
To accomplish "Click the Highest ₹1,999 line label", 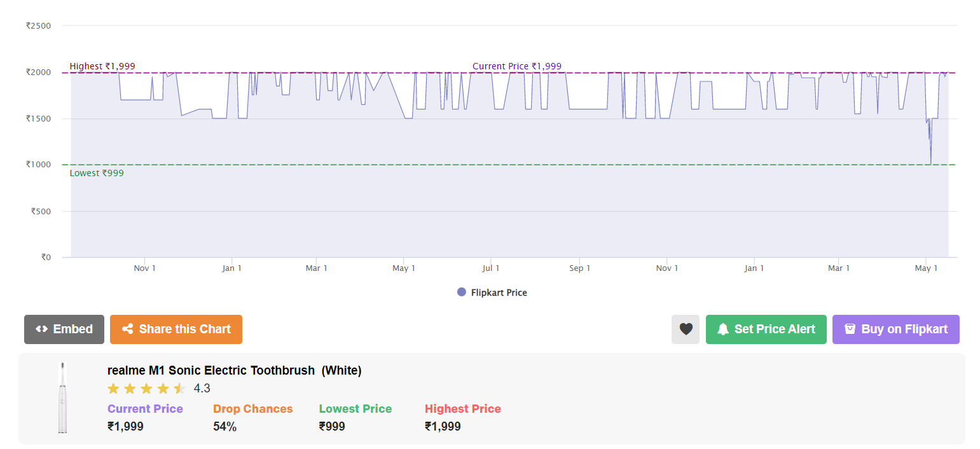I will [102, 66].
